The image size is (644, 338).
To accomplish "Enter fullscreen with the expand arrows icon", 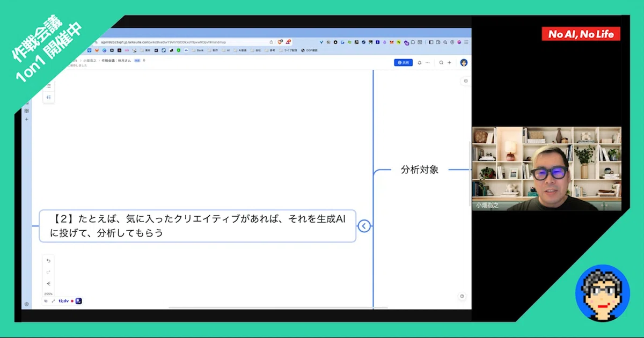I will [53, 301].
